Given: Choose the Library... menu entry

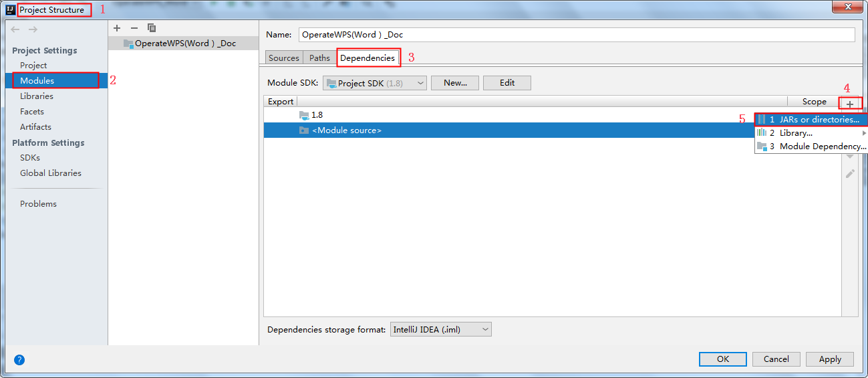Looking at the screenshot, I should pos(811,132).
